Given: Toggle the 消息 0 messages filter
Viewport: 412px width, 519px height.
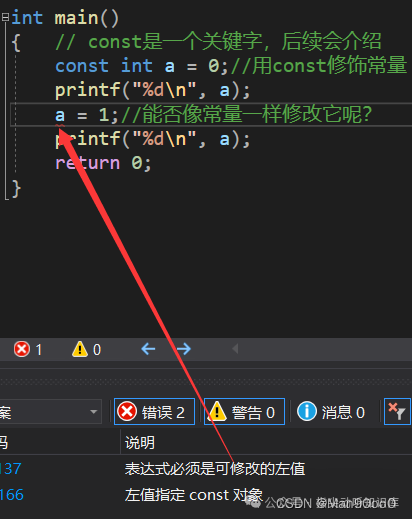Looking at the screenshot, I should tap(331, 412).
